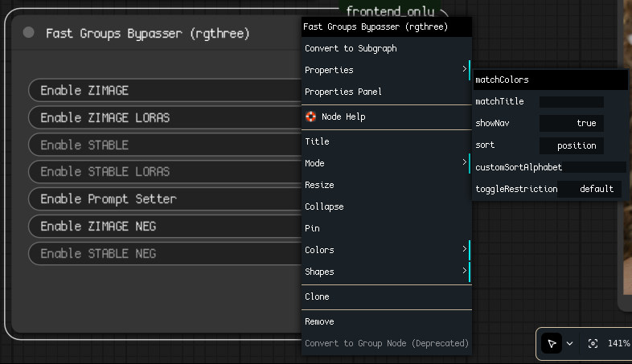Choose Convert to Subgraph
The height and width of the screenshot is (364, 632).
coord(351,48)
